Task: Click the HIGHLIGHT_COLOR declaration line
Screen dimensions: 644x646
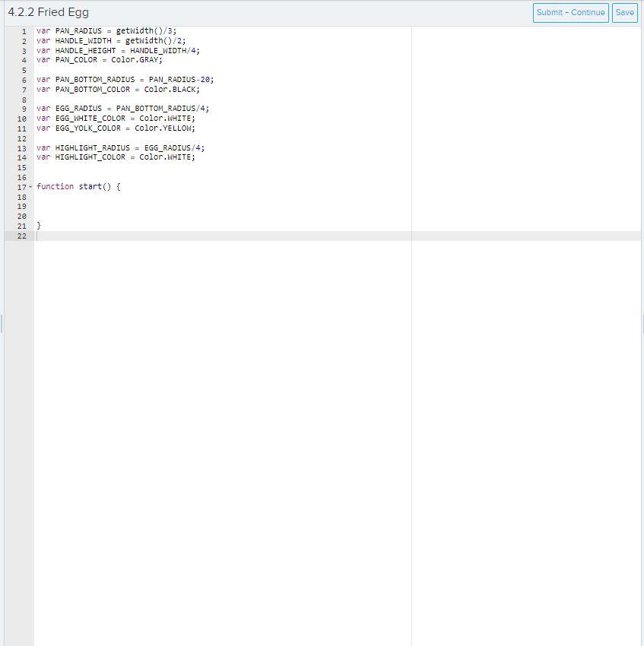Action: click(116, 157)
